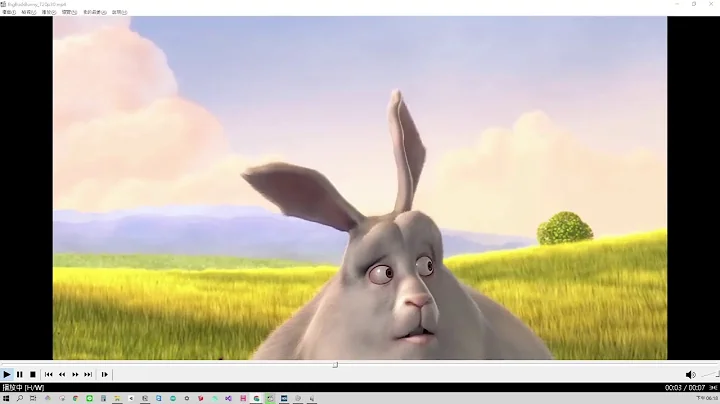Image resolution: width=720 pixels, height=404 pixels.
Task: Click the 播放中 [H/W] status text
Action: click(x=23, y=388)
